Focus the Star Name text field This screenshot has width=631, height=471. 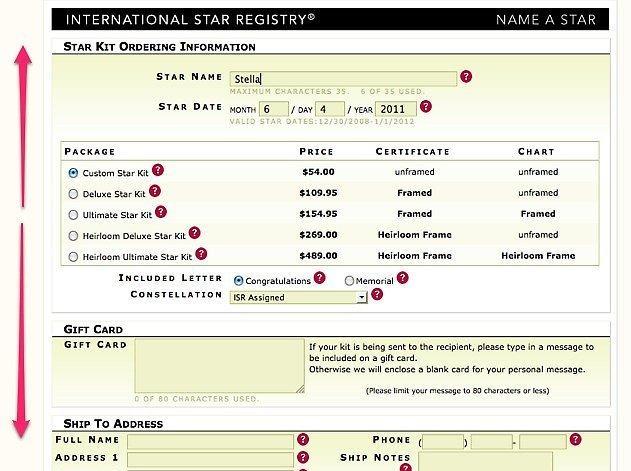pyautogui.click(x=343, y=79)
